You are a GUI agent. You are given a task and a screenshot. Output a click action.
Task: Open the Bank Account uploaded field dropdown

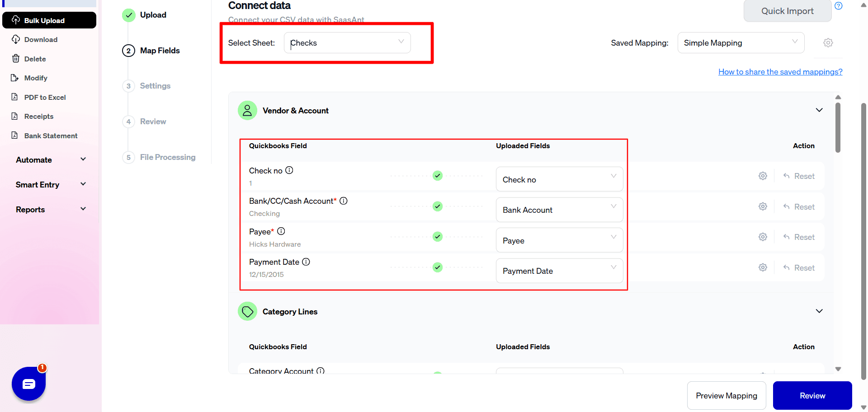560,210
